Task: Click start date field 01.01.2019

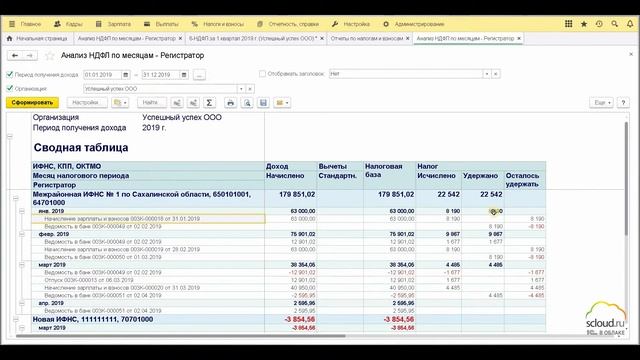Action: (102, 75)
